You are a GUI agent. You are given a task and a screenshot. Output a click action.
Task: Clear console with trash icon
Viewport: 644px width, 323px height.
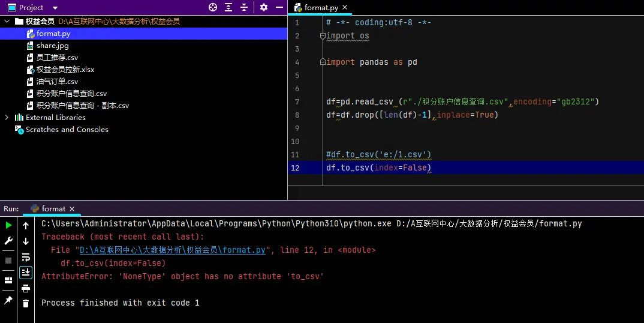point(25,304)
